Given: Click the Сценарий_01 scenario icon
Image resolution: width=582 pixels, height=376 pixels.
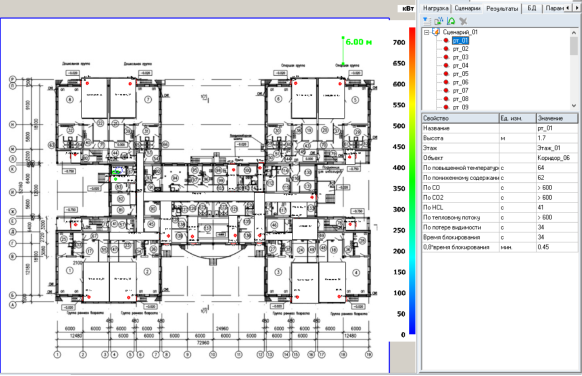Looking at the screenshot, I should point(436,32).
